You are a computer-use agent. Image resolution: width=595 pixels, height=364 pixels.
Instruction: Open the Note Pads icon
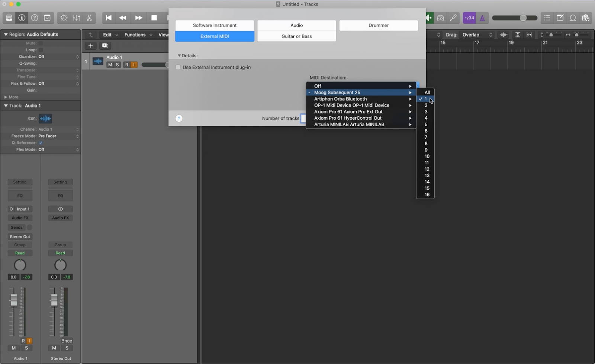pos(560,18)
